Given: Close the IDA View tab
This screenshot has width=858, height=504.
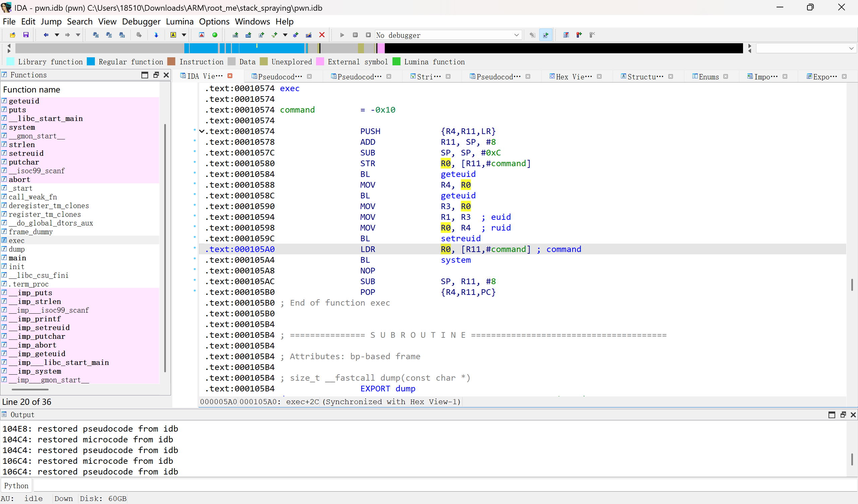Looking at the screenshot, I should click(x=230, y=76).
